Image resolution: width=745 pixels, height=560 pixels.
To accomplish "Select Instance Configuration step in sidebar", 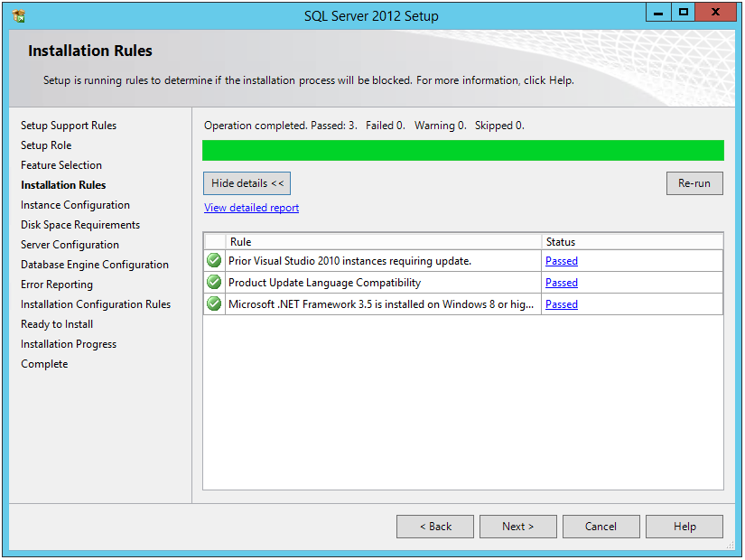I will pyautogui.click(x=75, y=205).
